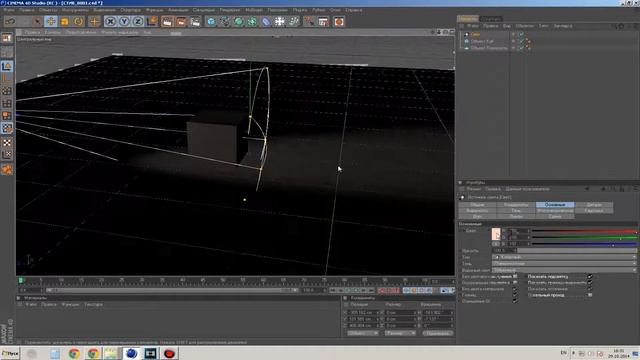Enable Model mode in left sidebar
This screenshot has width=640, height=360.
7,66
